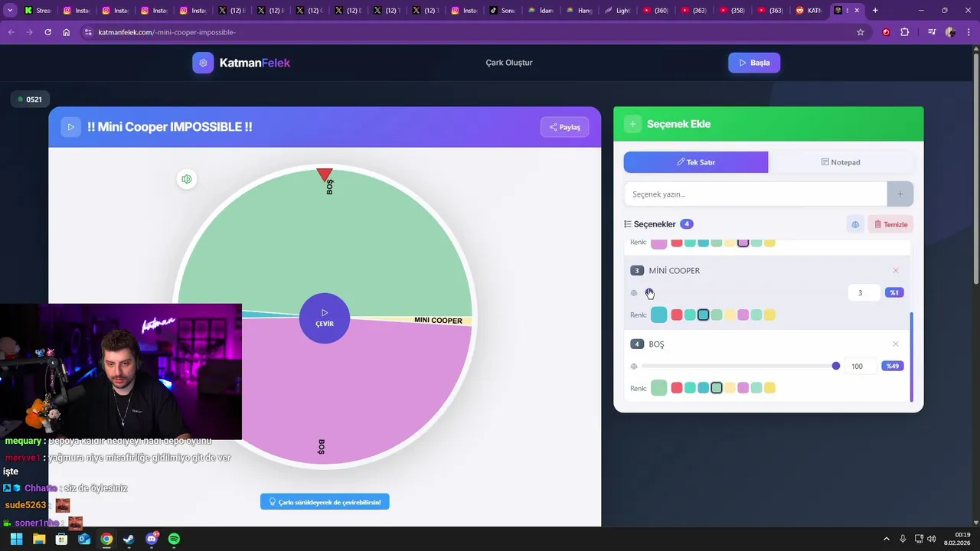The width and height of the screenshot is (980, 551).
Task: Open File Explorer from the taskbar
Action: 39,539
